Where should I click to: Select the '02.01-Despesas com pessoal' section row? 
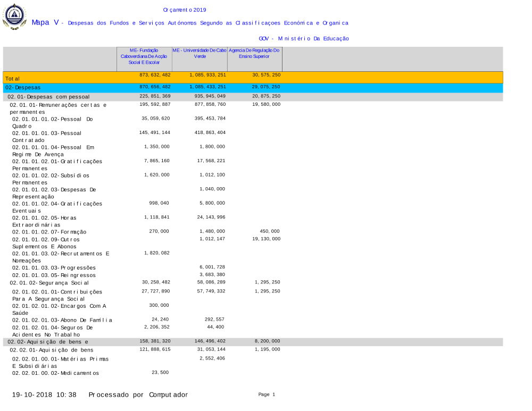click(48, 97)
